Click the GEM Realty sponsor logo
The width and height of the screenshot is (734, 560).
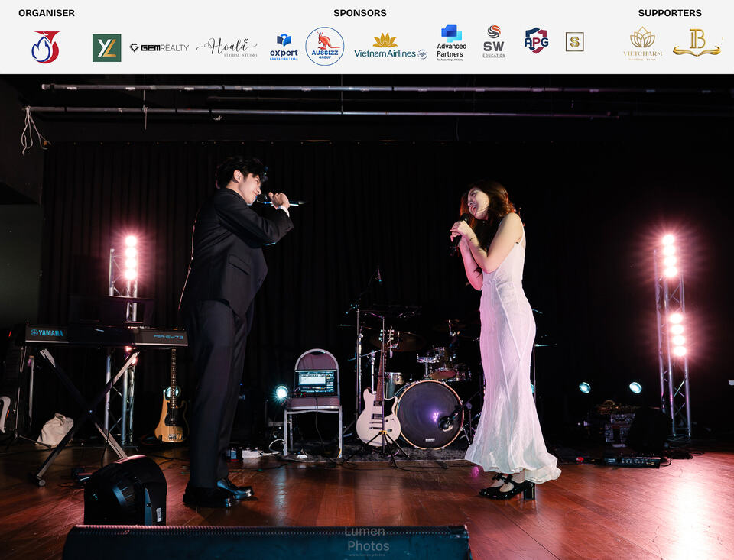pyautogui.click(x=159, y=47)
